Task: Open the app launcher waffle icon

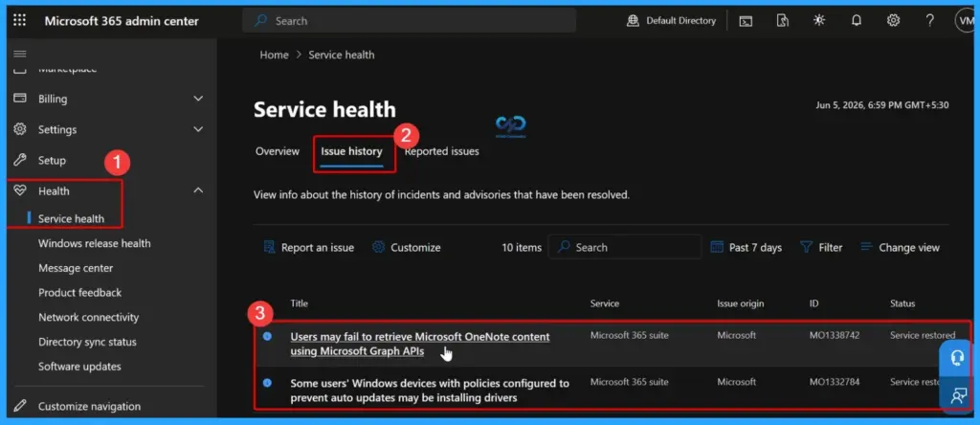Action: 19,21
